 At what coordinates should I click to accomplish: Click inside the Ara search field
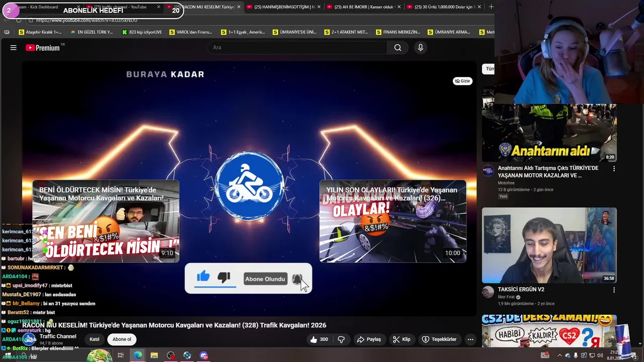click(x=297, y=48)
